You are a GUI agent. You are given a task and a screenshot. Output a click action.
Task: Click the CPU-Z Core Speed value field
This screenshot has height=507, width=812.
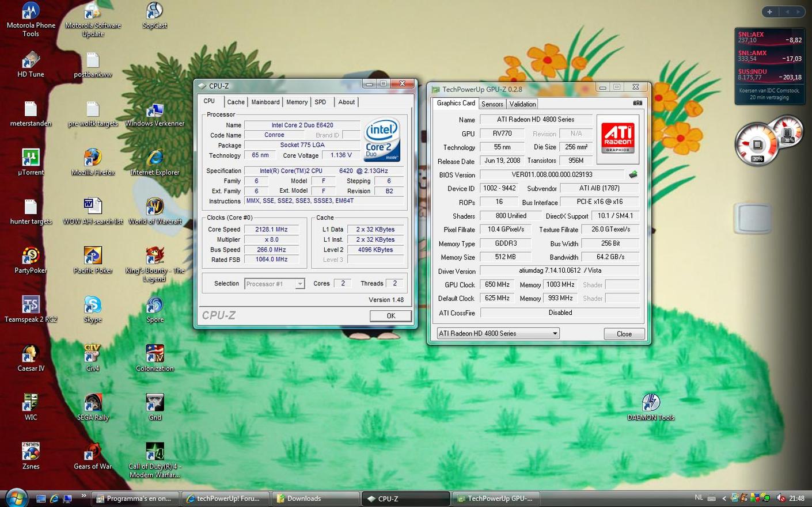click(x=271, y=229)
